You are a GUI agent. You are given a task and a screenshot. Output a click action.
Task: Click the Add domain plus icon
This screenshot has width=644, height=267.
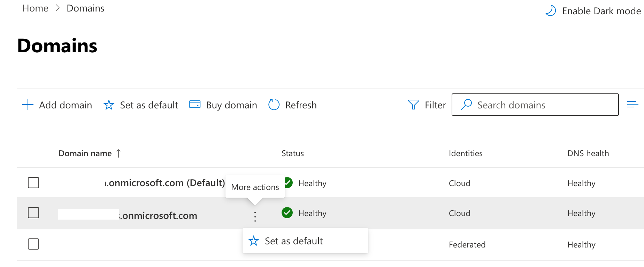(28, 105)
